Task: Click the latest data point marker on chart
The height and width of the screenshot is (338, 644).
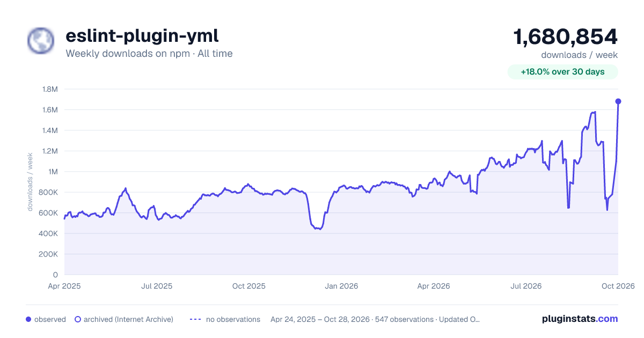Action: pyautogui.click(x=618, y=101)
